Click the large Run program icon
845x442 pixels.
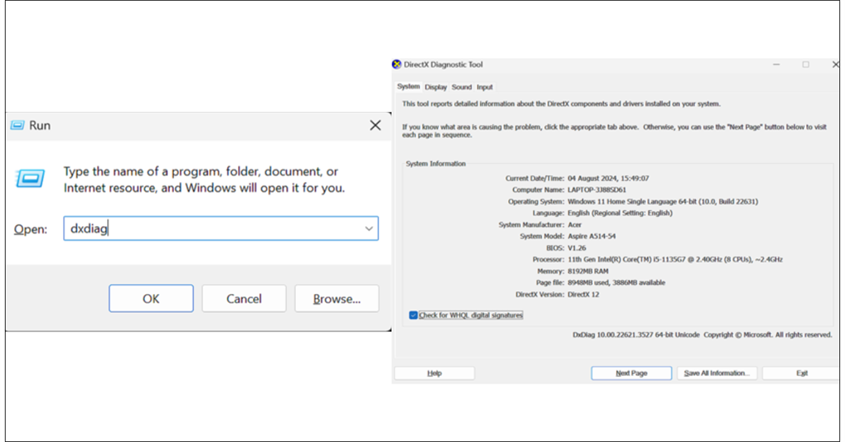click(x=30, y=178)
